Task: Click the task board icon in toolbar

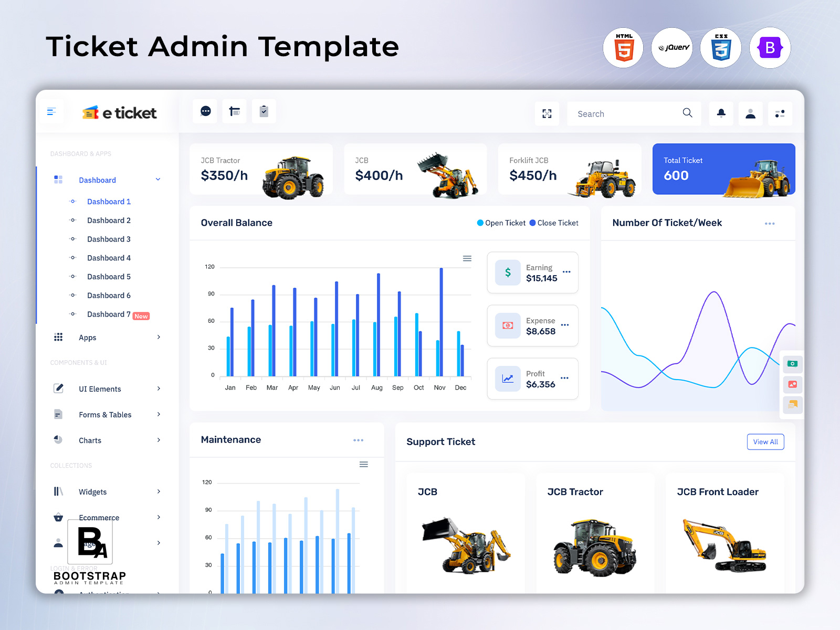Action: 235,111
